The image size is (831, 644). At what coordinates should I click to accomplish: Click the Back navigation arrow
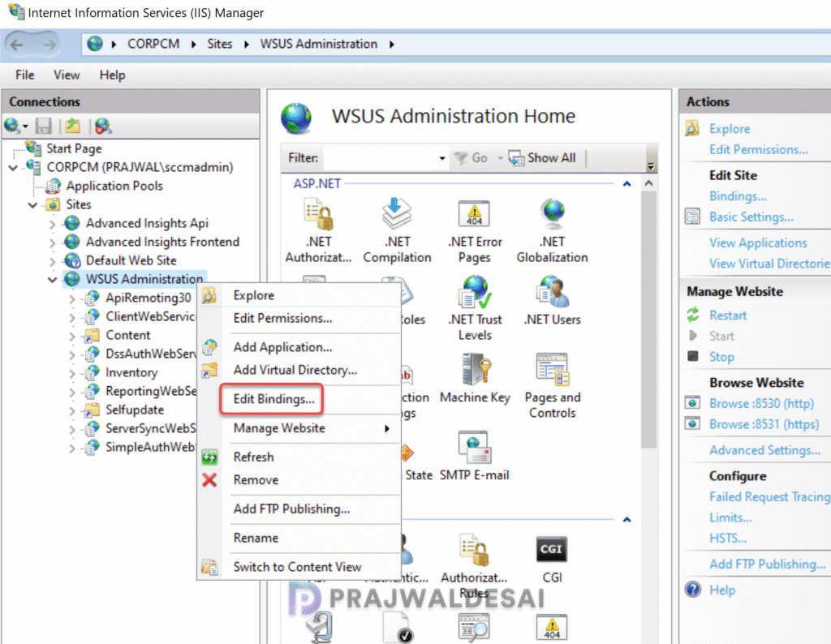pyautogui.click(x=17, y=45)
